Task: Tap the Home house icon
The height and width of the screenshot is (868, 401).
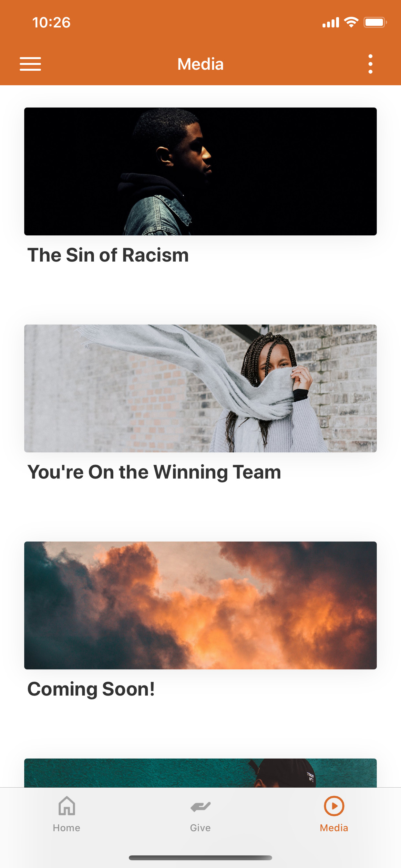Action: coord(67,806)
